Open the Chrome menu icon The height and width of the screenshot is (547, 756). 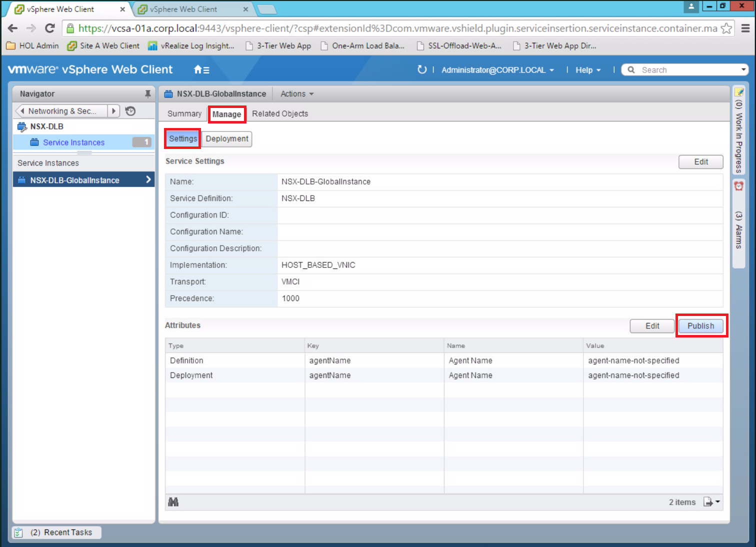coord(745,28)
